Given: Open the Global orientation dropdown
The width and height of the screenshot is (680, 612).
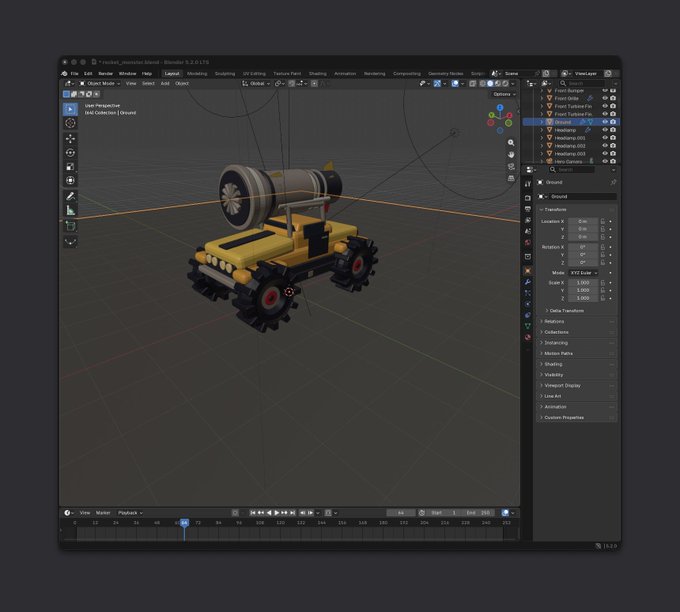Looking at the screenshot, I should [x=257, y=83].
